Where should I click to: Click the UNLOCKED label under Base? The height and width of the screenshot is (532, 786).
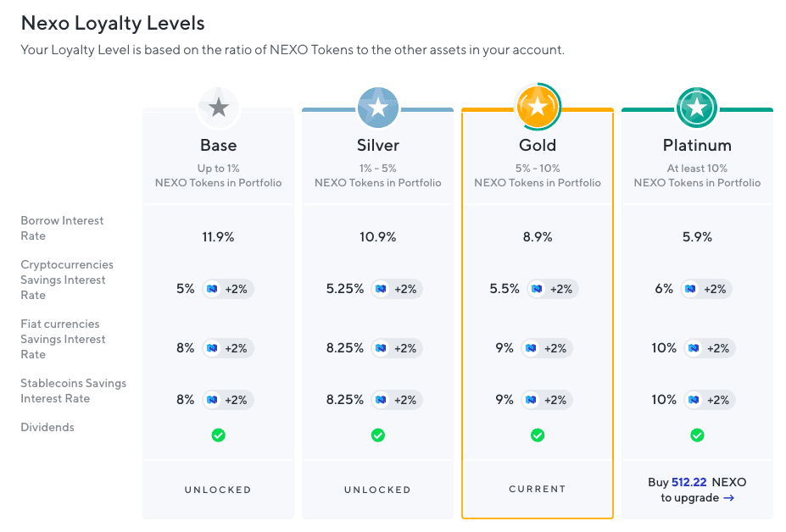tap(218, 490)
